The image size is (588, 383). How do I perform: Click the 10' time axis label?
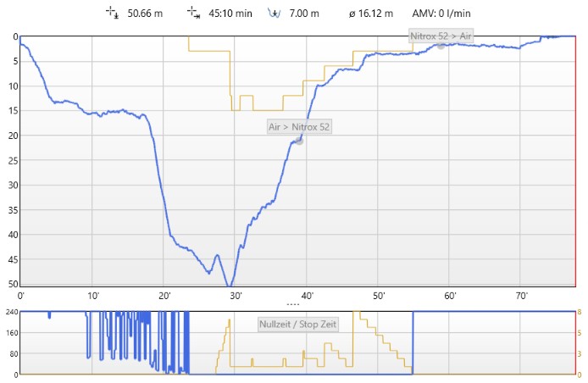tap(93, 296)
